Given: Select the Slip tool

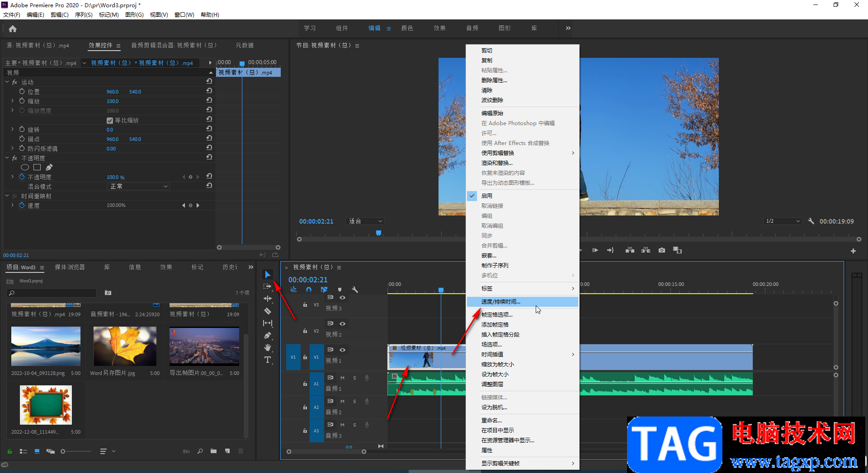Looking at the screenshot, I should 268,323.
